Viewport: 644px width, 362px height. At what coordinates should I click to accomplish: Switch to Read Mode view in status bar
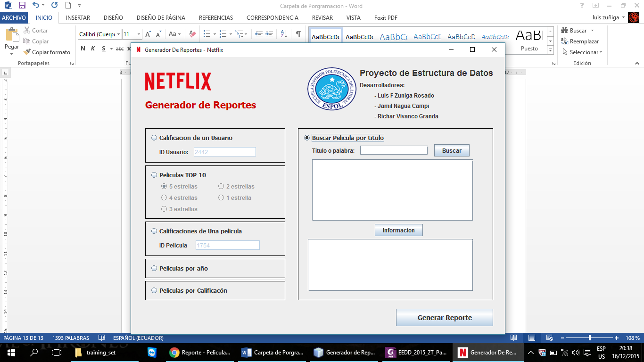[x=514, y=338]
